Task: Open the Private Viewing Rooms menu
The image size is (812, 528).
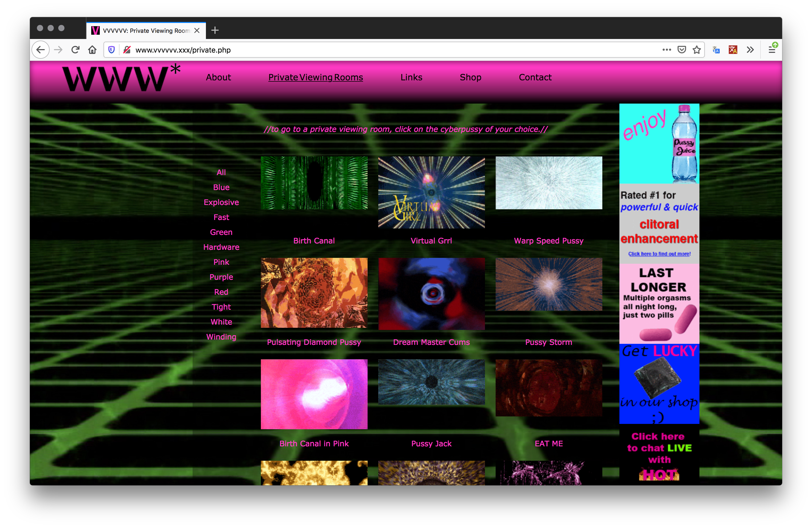Action: (x=316, y=77)
